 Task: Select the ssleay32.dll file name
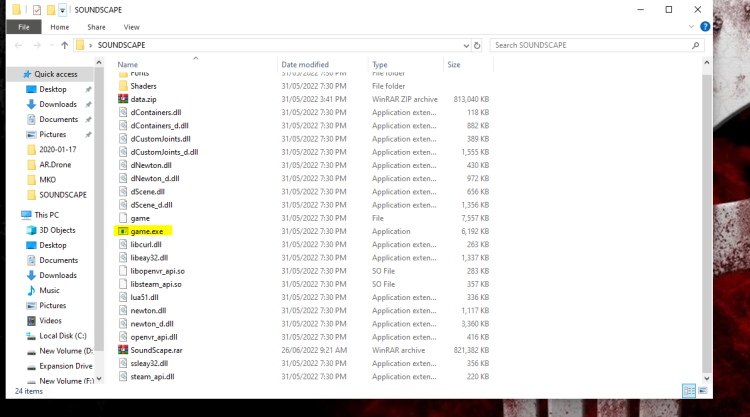149,363
